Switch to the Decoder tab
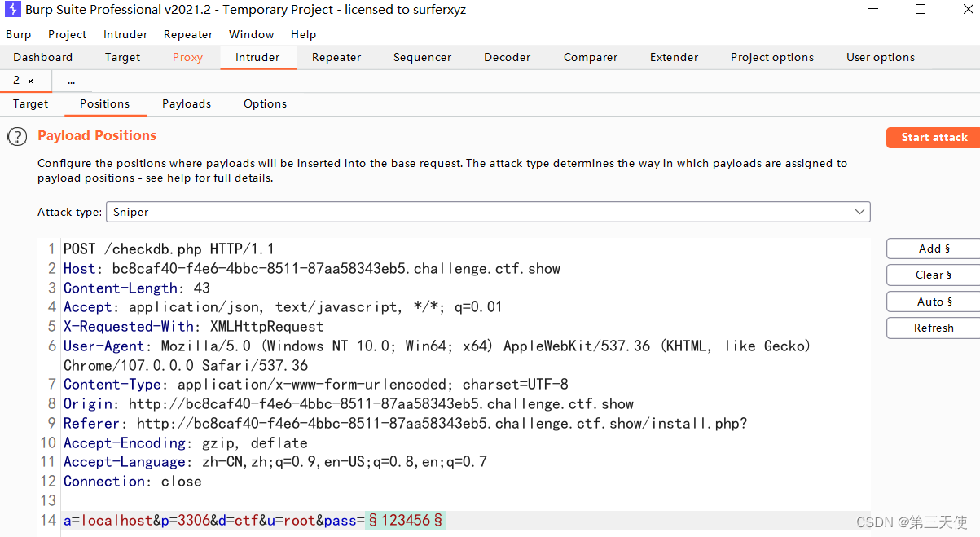 (507, 57)
